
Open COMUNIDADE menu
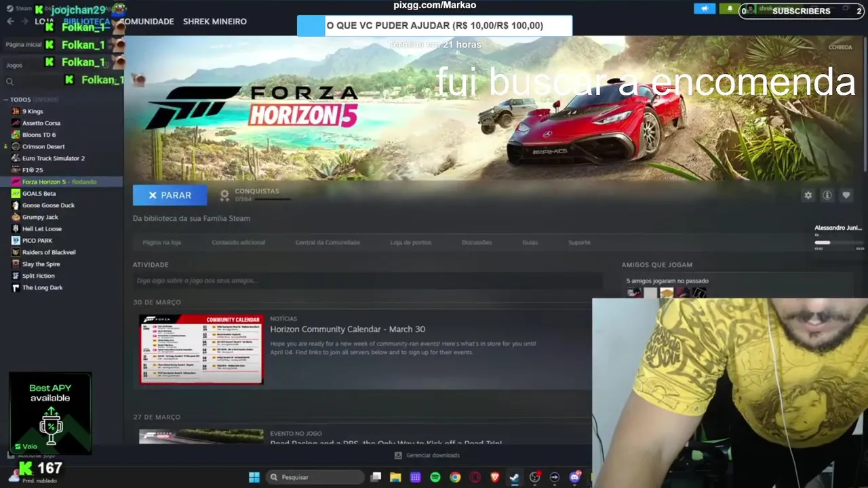pos(146,22)
